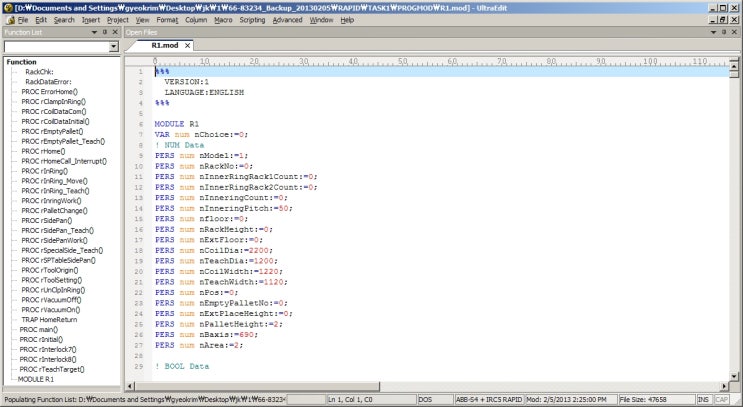The height and width of the screenshot is (407, 743).
Task: Open the View menu
Action: point(142,20)
